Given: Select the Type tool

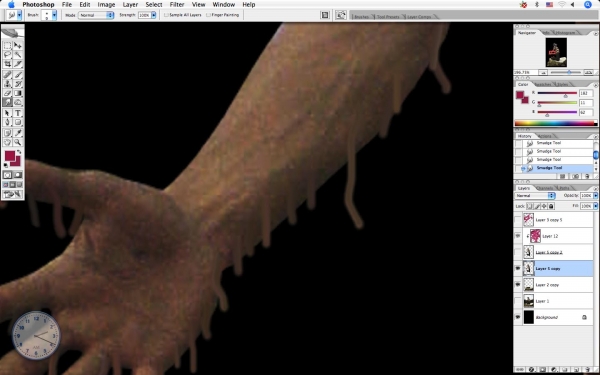Looking at the screenshot, I should tap(18, 113).
